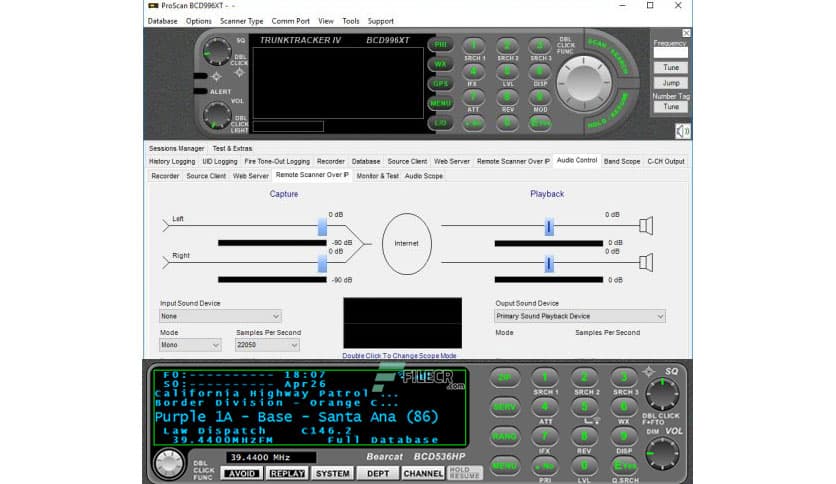Click the black audio scope display

[403, 323]
